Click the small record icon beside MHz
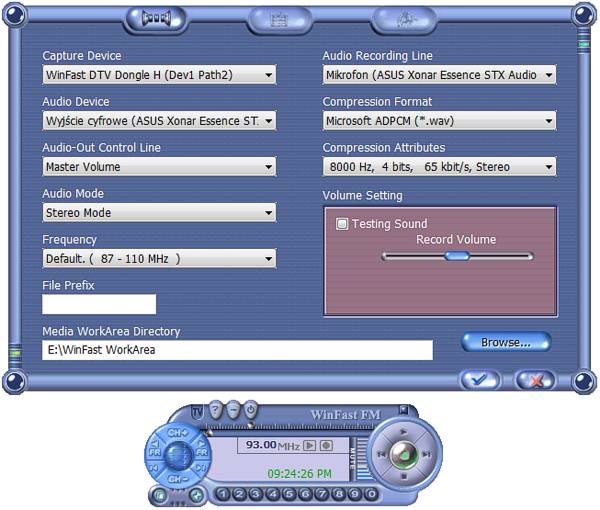The image size is (600, 510). [x=326, y=445]
